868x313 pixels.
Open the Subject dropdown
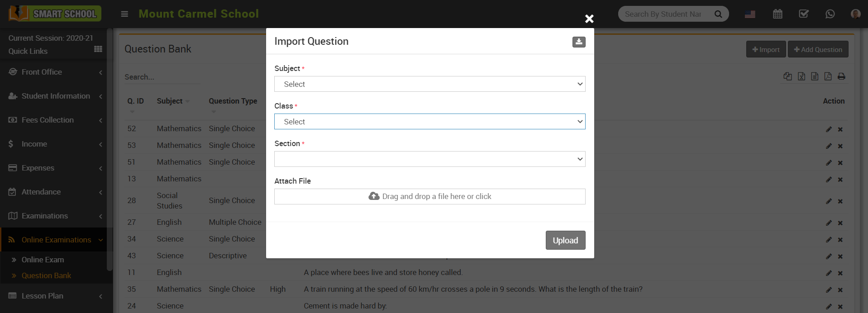coord(429,84)
